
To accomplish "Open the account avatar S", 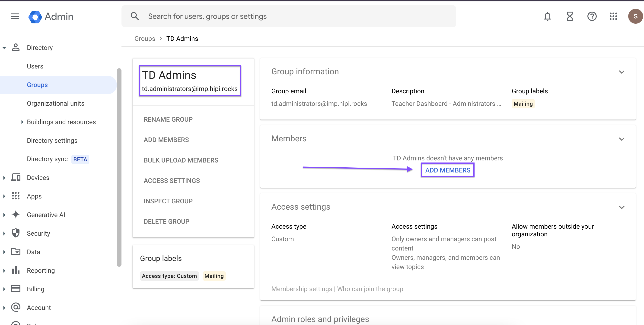I will pyautogui.click(x=635, y=16).
